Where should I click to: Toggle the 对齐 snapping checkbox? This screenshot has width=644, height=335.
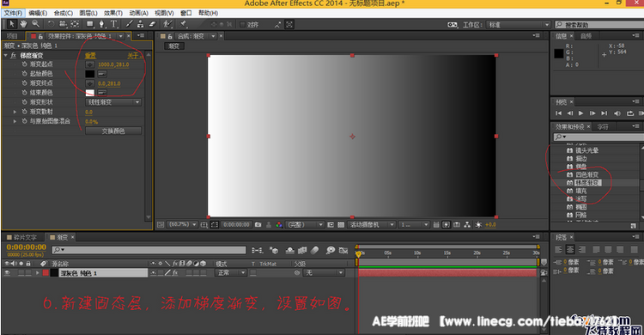coord(242,25)
